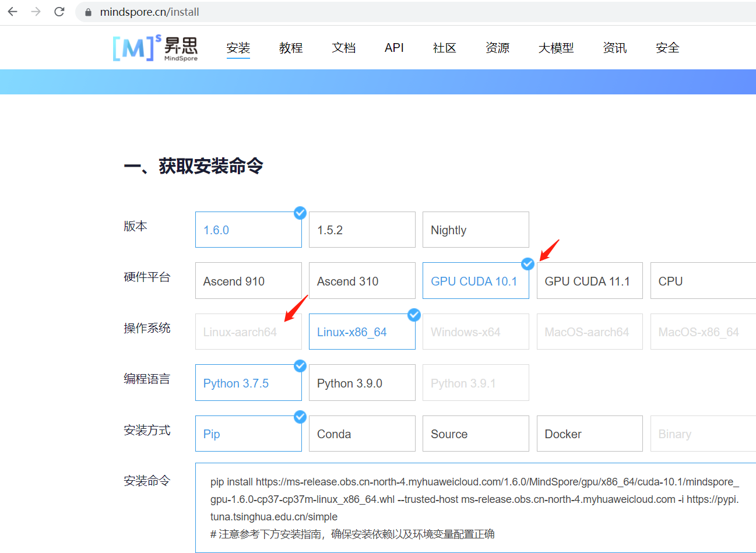Choose Pip installation method

point(248,434)
